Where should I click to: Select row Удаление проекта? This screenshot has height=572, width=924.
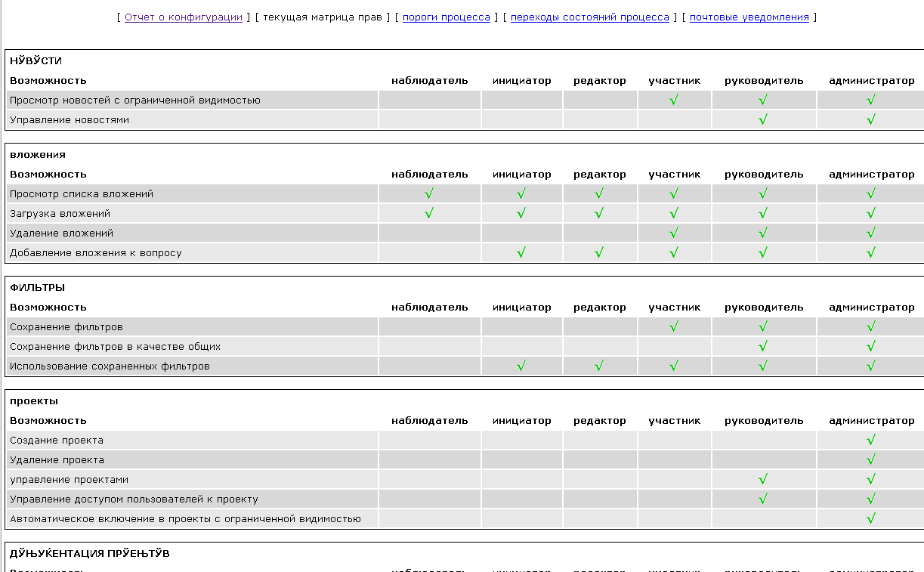point(465,459)
